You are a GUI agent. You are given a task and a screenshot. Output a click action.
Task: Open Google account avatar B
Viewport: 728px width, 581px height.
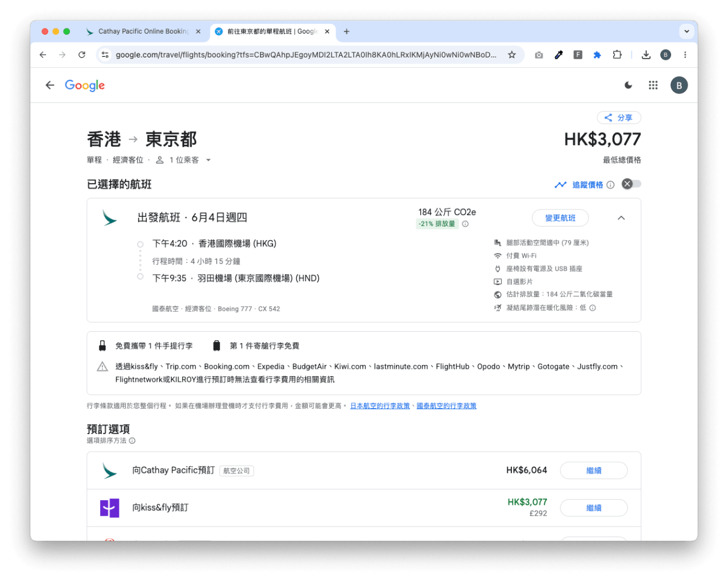click(x=679, y=85)
